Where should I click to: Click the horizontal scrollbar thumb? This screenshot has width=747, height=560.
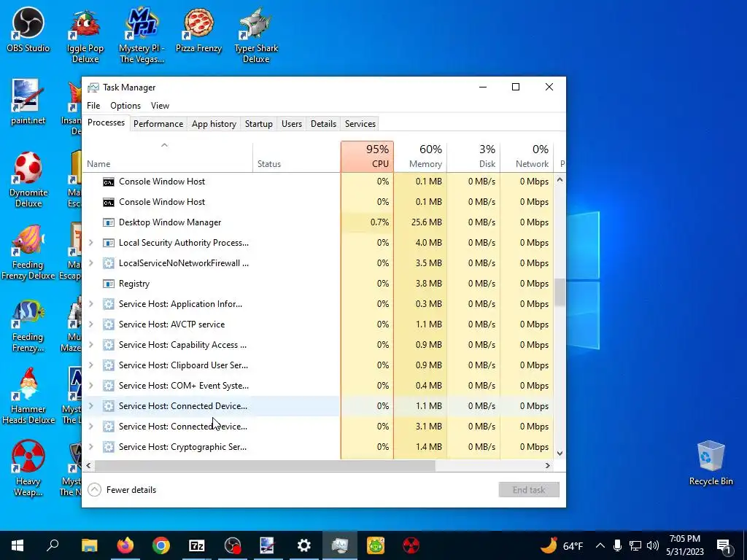[x=265, y=465]
